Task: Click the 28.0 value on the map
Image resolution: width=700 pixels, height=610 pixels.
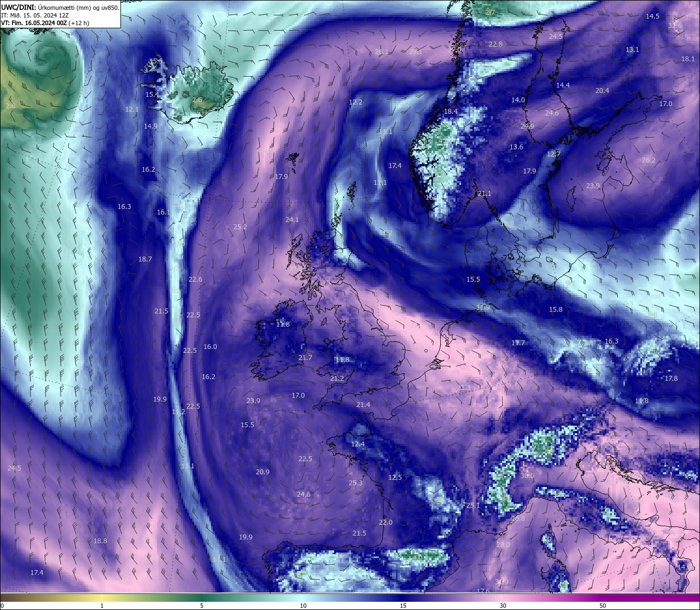Action: (503, 545)
